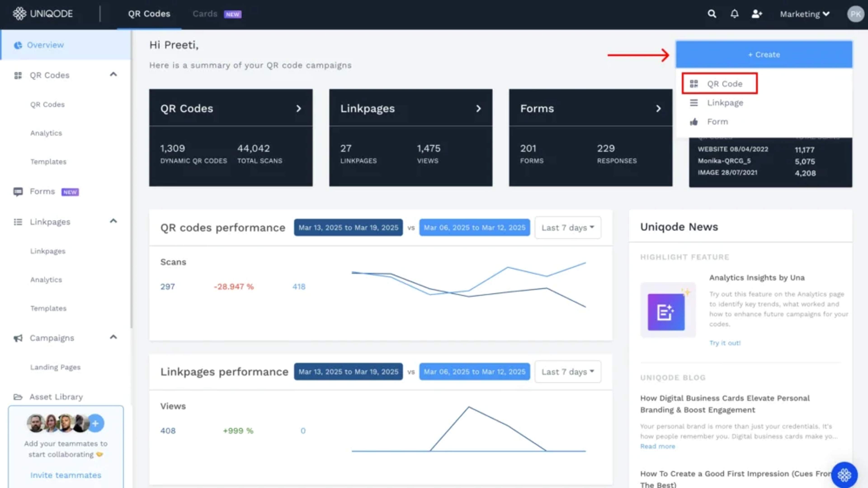Viewport: 868px width, 488px height.
Task: Select QR Code from Create menu
Action: click(724, 84)
